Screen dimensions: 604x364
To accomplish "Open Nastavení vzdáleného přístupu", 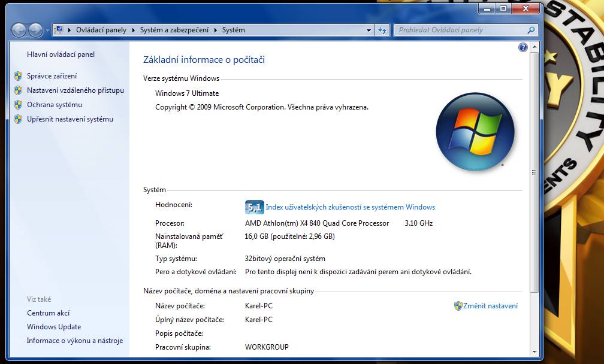I will coord(75,90).
